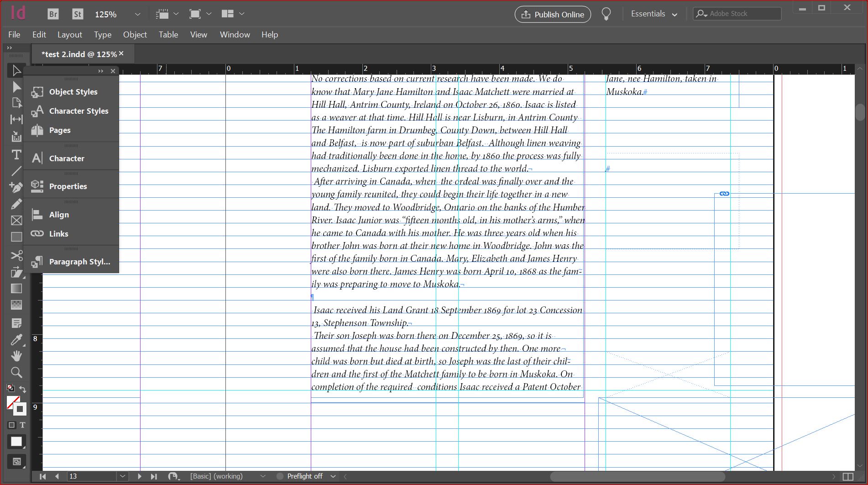Swap fill and stroke colors

point(22,389)
